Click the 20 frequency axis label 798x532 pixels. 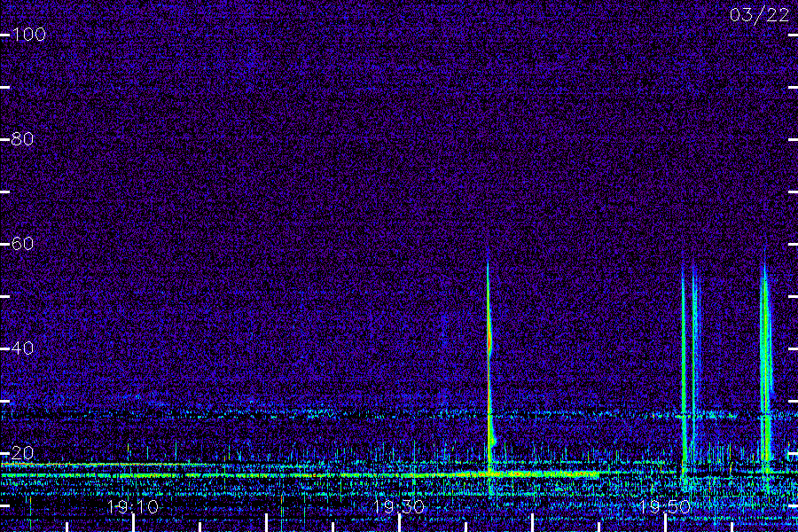pyautogui.click(x=23, y=452)
